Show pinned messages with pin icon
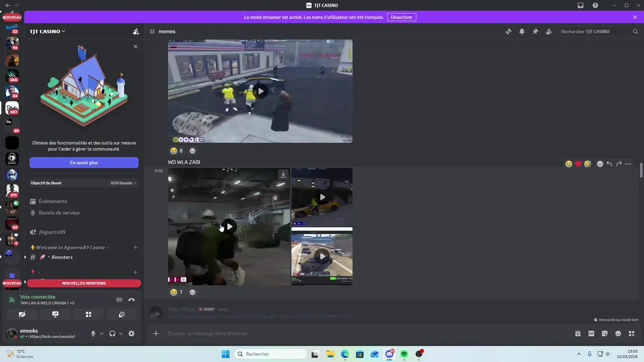Screen dimensions: 644x362 [x=535, y=31]
